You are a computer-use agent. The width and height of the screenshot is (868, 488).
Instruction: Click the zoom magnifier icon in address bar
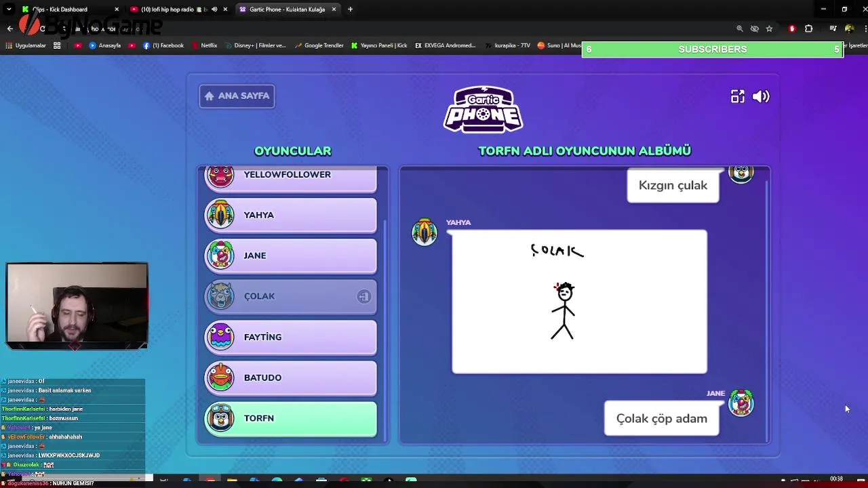740,28
